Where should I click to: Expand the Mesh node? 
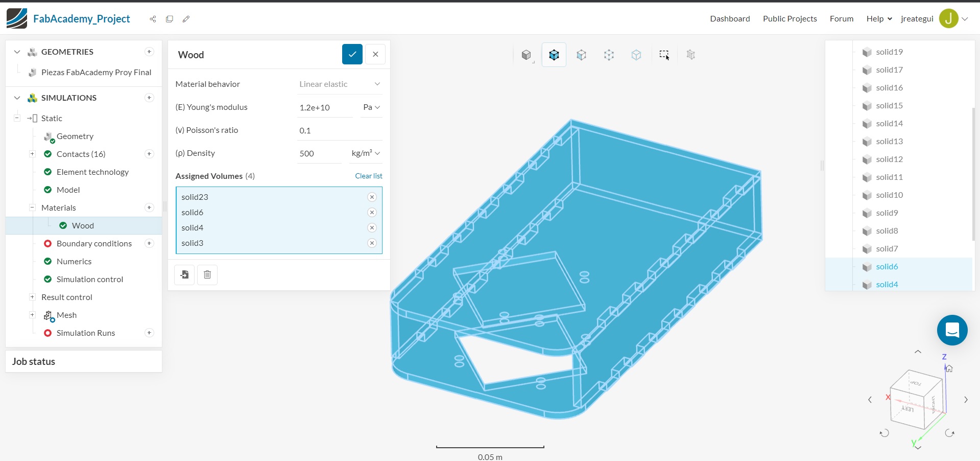[x=32, y=315]
